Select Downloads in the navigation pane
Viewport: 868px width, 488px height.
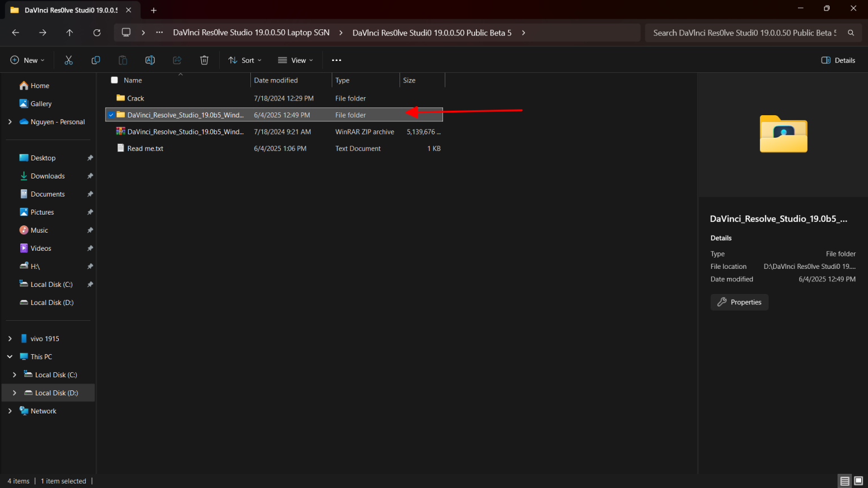point(47,176)
